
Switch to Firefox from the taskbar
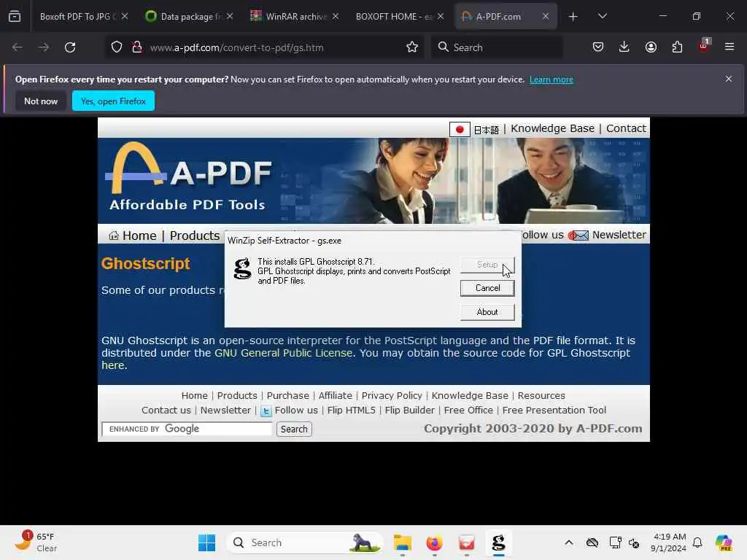pyautogui.click(x=434, y=542)
